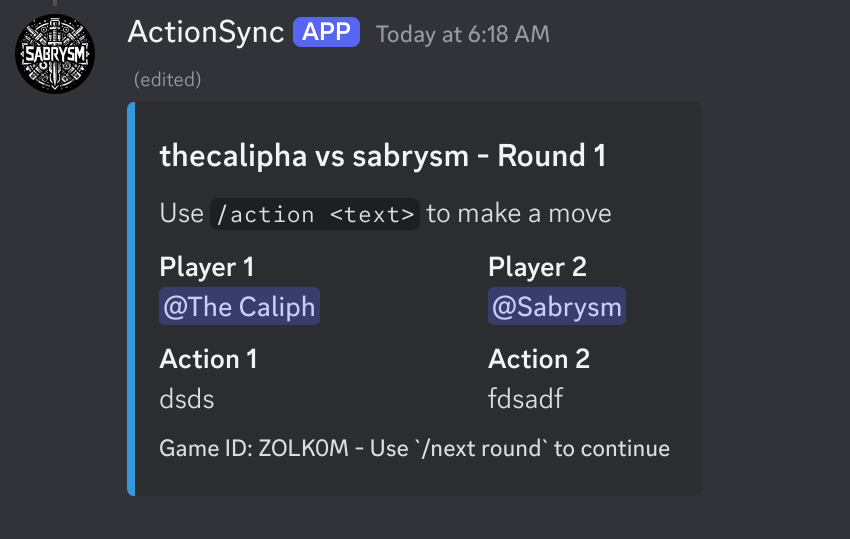
Task: Click the "Game ID: ZOLK0M" footer text
Action: point(257,448)
